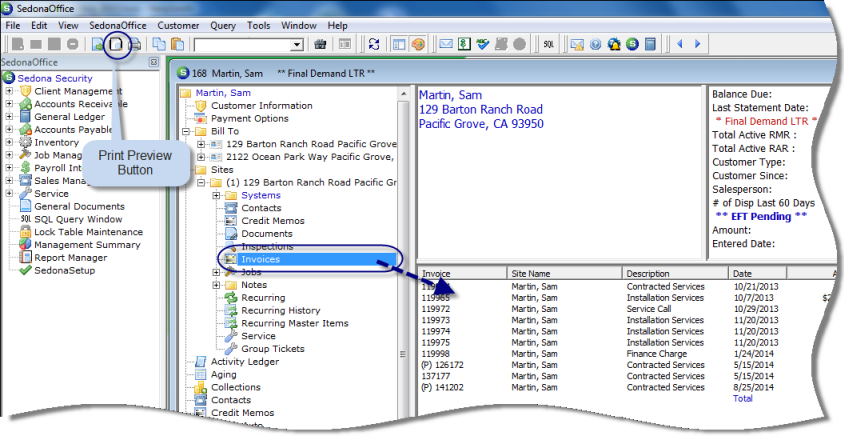This screenshot has height=436, width=844.
Task: Click the SQL toolbar button
Action: click(548, 44)
